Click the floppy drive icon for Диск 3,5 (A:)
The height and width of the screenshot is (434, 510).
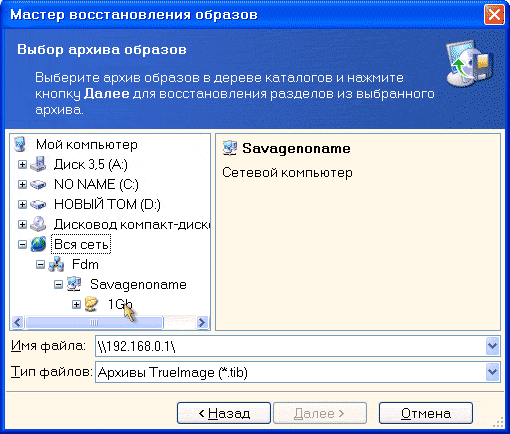(x=38, y=164)
